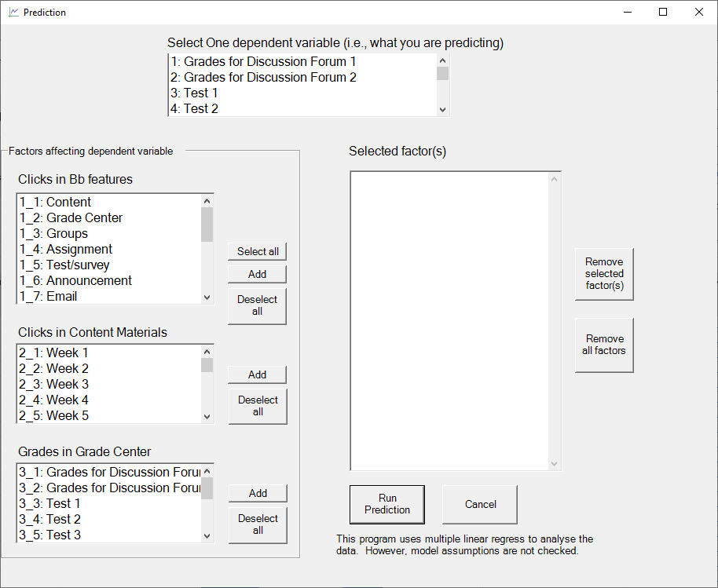Select '2: Grades for Discussion Forum 2' dependent variable

pyautogui.click(x=302, y=77)
